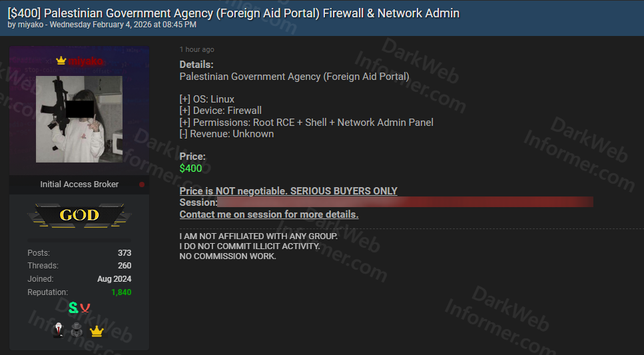Click the suited man award icon
Screen dimensions: 644x355
pyautogui.click(x=58, y=331)
